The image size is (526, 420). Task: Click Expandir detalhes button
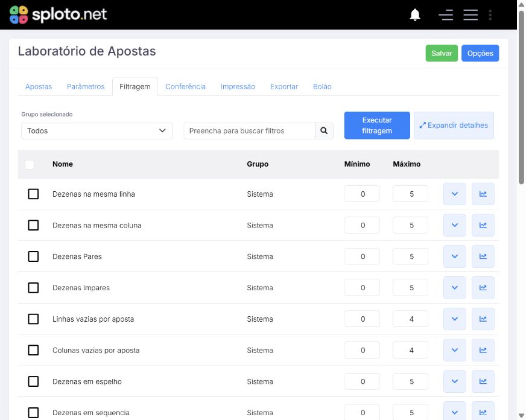tap(454, 126)
